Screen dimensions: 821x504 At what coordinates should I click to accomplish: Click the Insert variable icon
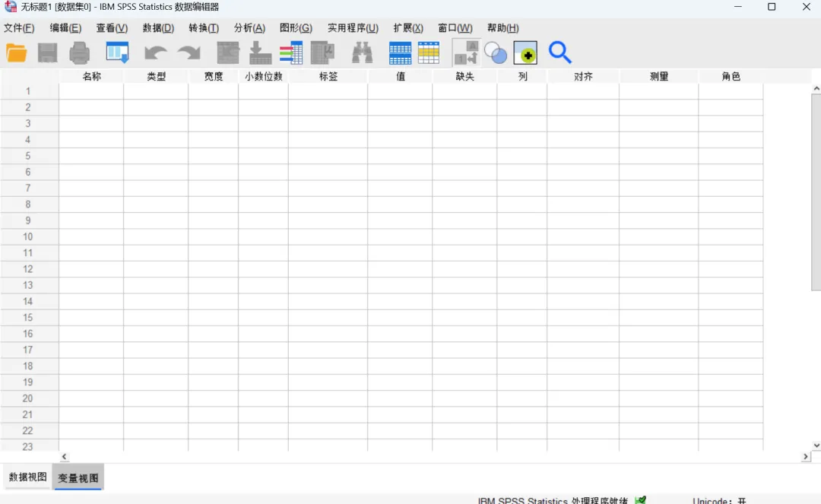(429, 53)
